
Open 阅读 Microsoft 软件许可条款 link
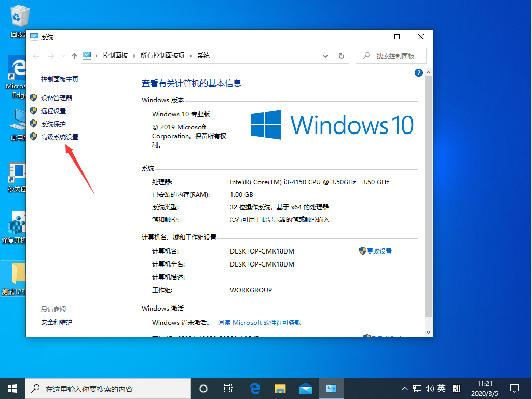(258, 322)
